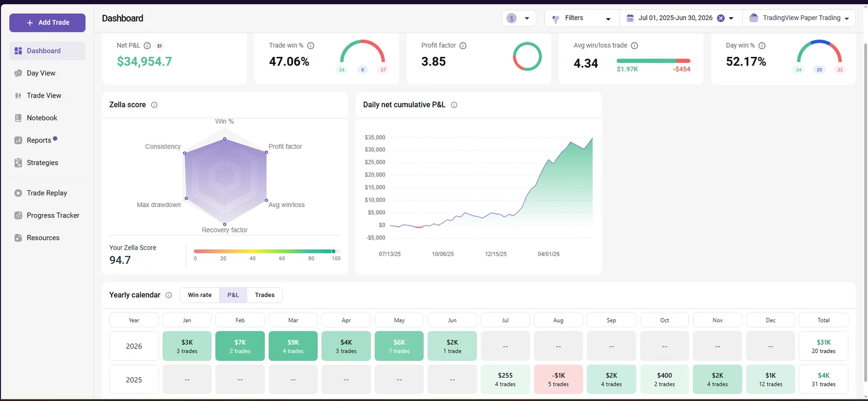Select the 2026 Jan $3K cell

(x=187, y=346)
